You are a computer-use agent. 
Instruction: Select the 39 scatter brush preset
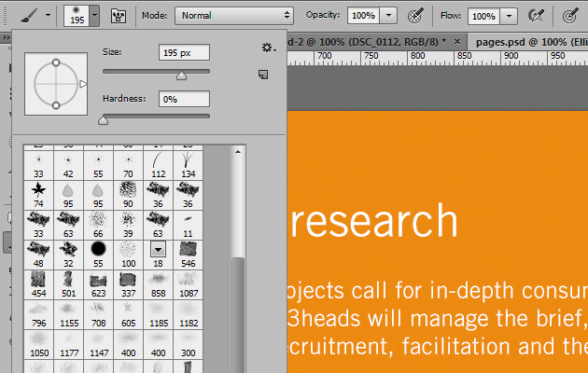[x=128, y=225]
